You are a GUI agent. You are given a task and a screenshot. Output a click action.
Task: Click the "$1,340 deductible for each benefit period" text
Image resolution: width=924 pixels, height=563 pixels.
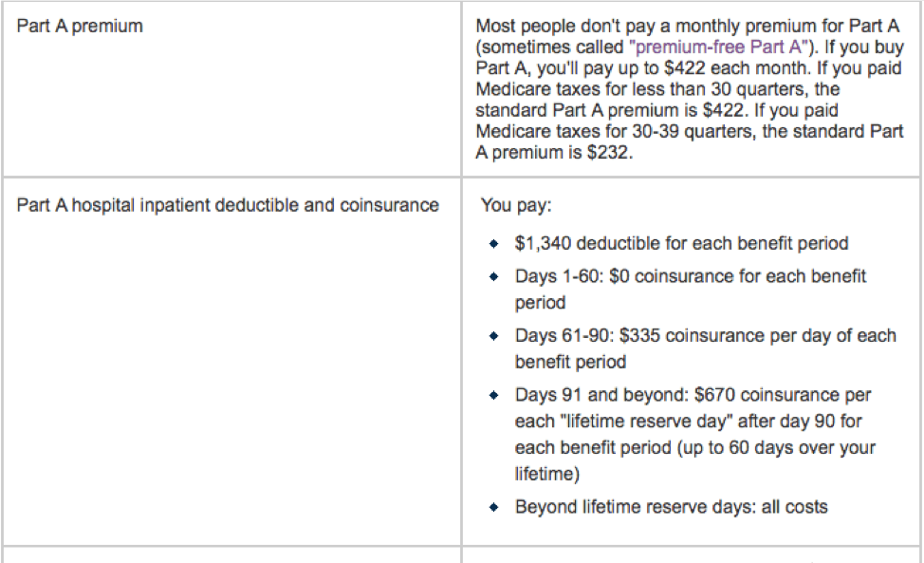click(681, 243)
